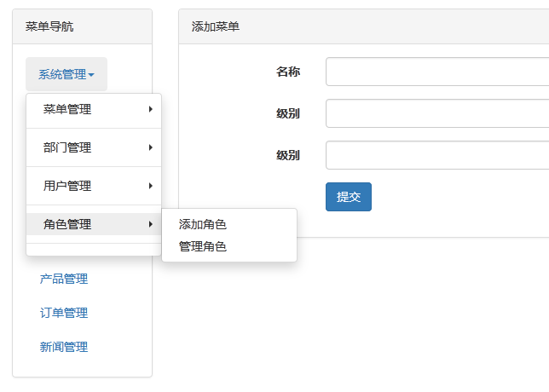Collapse the 系统管理 dropdown menu
The height and width of the screenshot is (392, 549).
coord(66,74)
